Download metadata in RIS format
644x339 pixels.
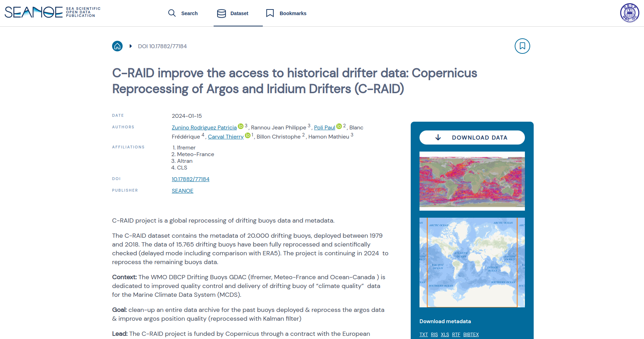(434, 334)
